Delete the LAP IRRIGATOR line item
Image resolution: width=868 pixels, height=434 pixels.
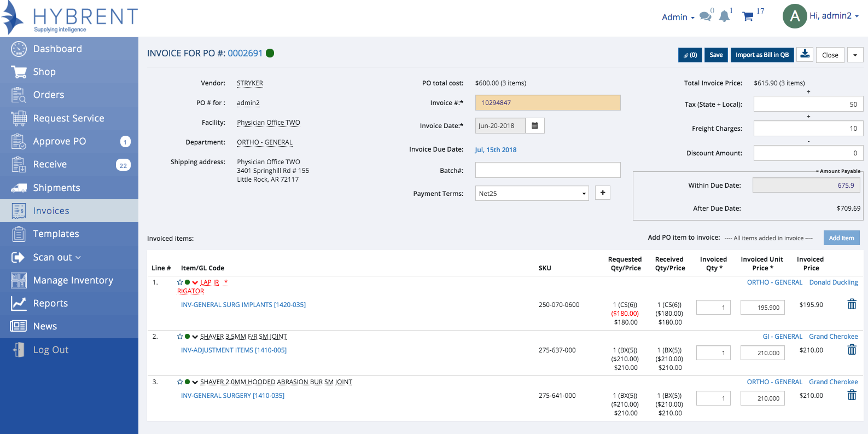pyautogui.click(x=852, y=304)
